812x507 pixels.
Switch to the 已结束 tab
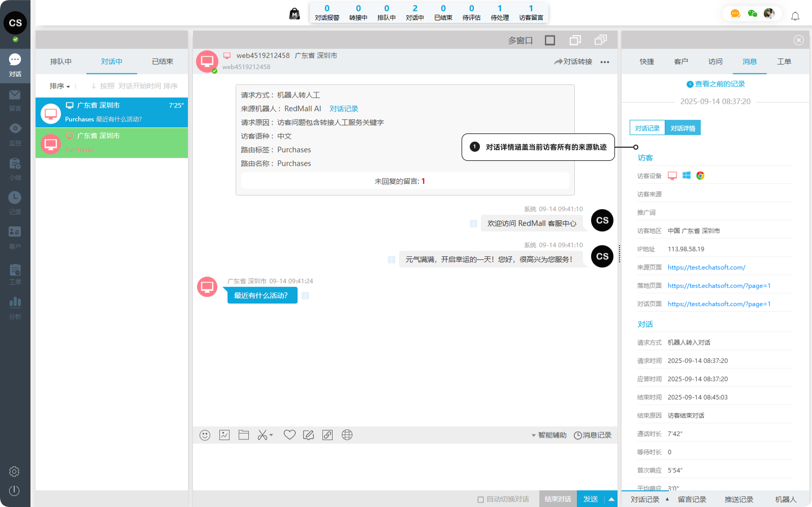point(163,61)
